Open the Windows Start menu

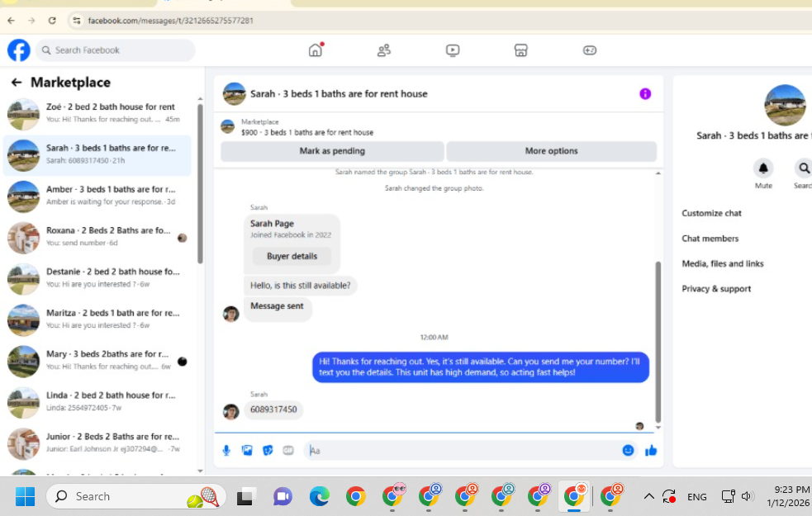(25, 497)
